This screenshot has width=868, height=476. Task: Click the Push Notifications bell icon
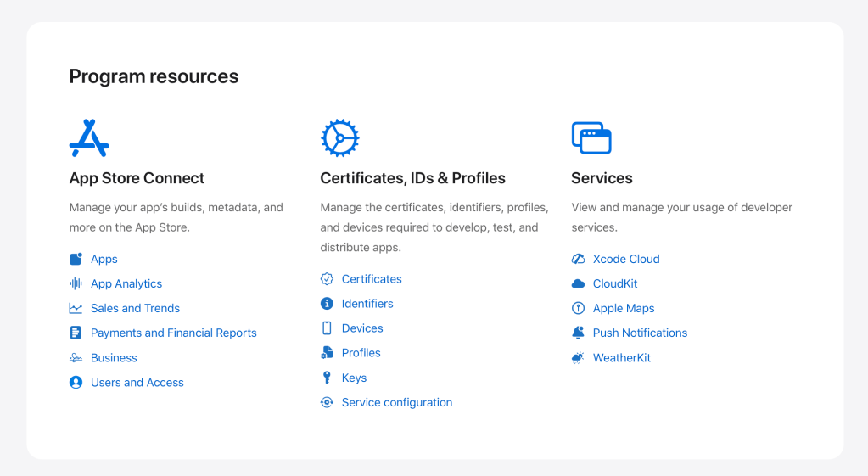click(578, 333)
